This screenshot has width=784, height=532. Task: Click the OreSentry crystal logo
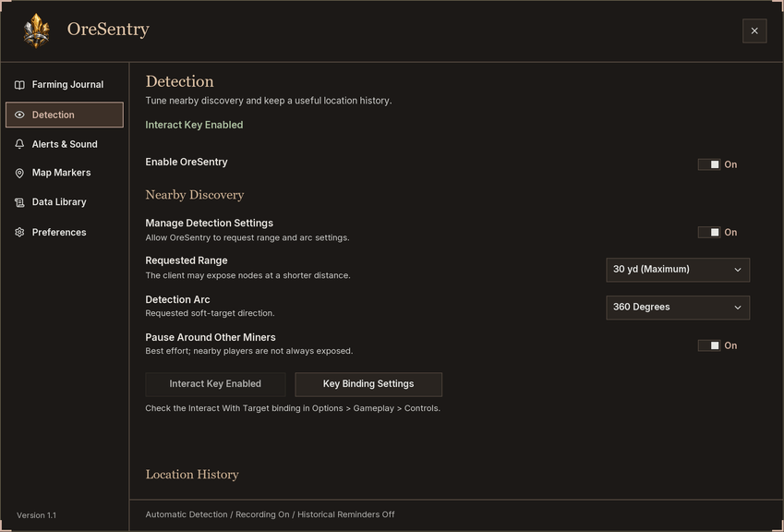37,30
